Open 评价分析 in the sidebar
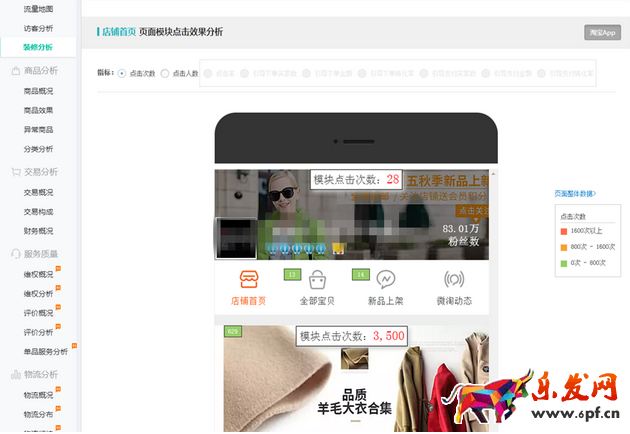 click(38, 332)
